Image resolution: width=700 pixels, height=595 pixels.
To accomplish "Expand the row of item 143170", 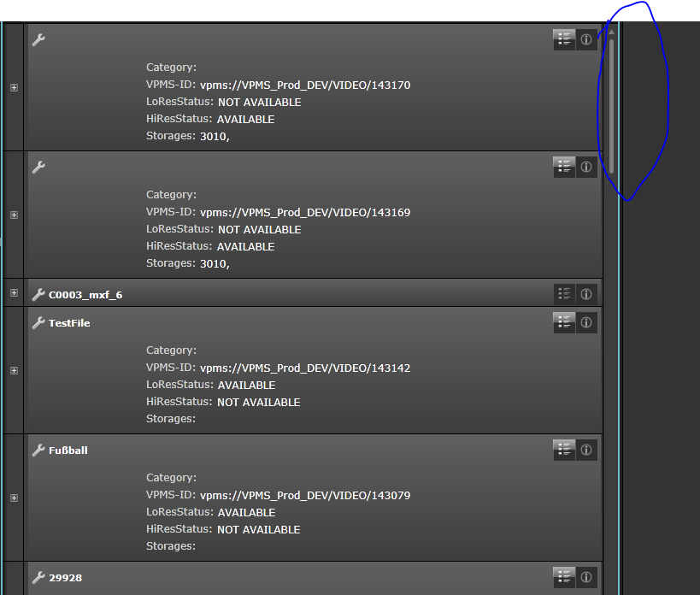I will (x=14, y=87).
